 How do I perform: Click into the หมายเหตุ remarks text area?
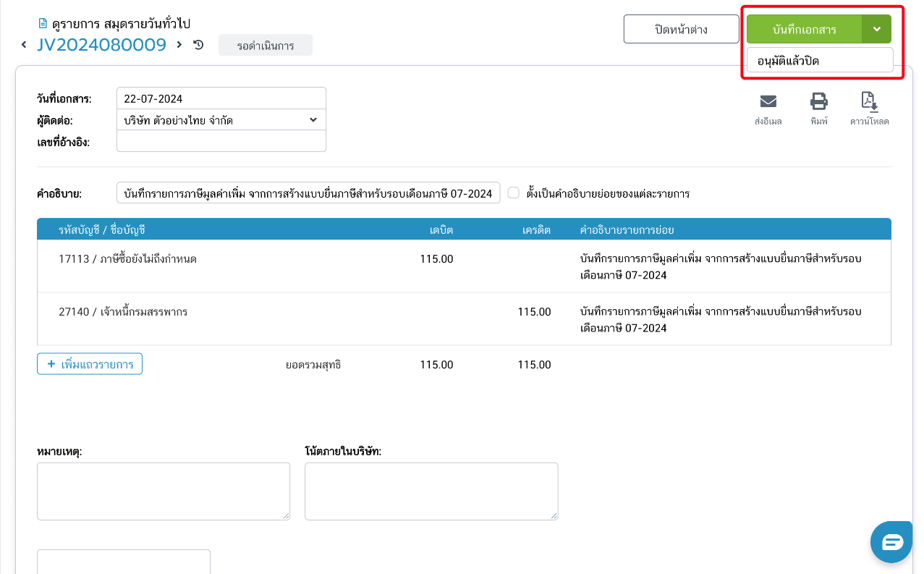[x=163, y=491]
